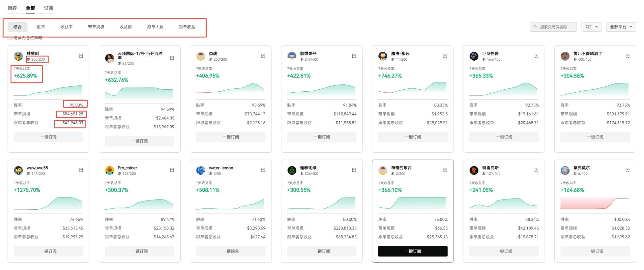Click the search magnifier icon
644x270 pixels.
click(x=535, y=27)
